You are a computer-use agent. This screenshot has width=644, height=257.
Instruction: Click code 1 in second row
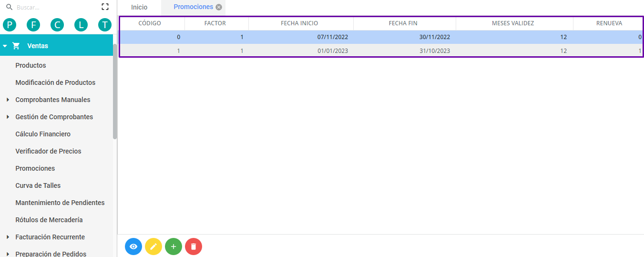[x=178, y=51]
